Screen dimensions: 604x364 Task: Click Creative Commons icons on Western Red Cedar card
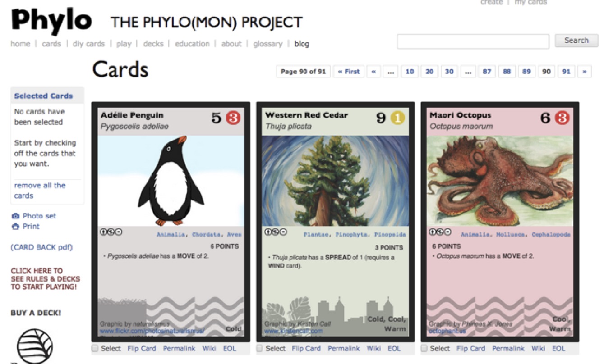click(x=276, y=232)
